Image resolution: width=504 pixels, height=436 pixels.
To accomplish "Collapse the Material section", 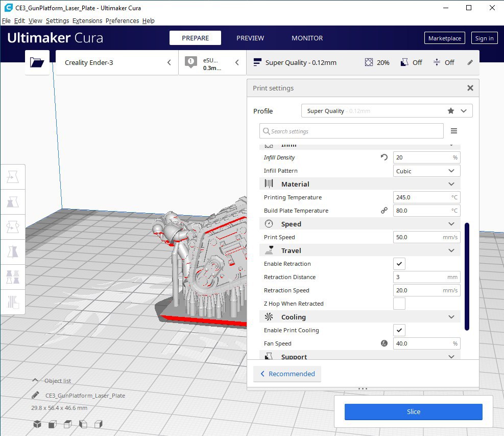I will (x=359, y=184).
